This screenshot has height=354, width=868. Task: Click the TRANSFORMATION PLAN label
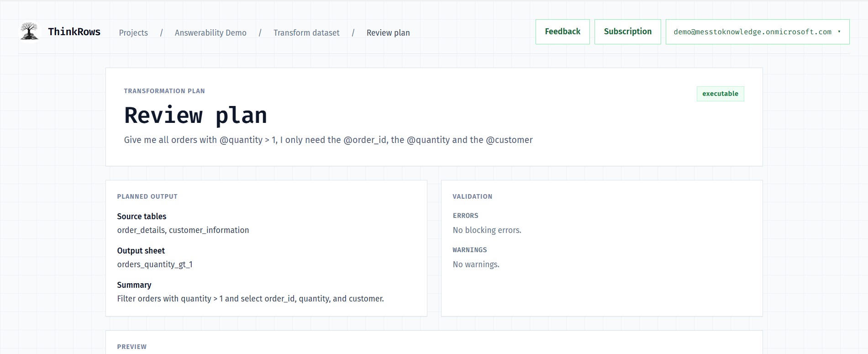[x=164, y=91]
